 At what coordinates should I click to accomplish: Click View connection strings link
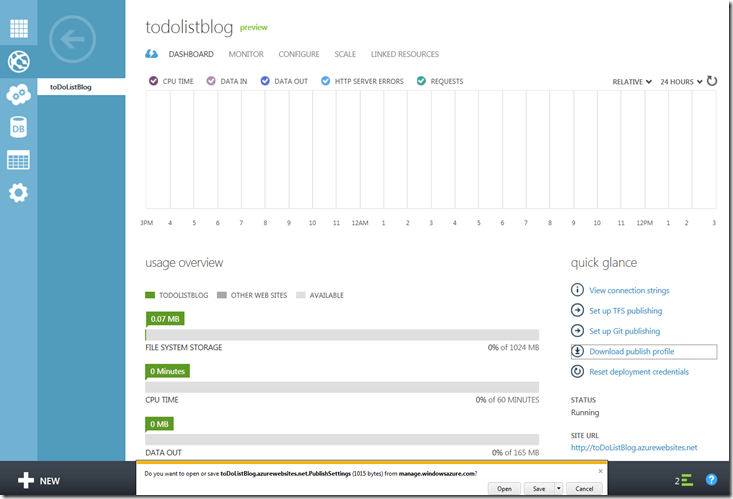coord(629,290)
